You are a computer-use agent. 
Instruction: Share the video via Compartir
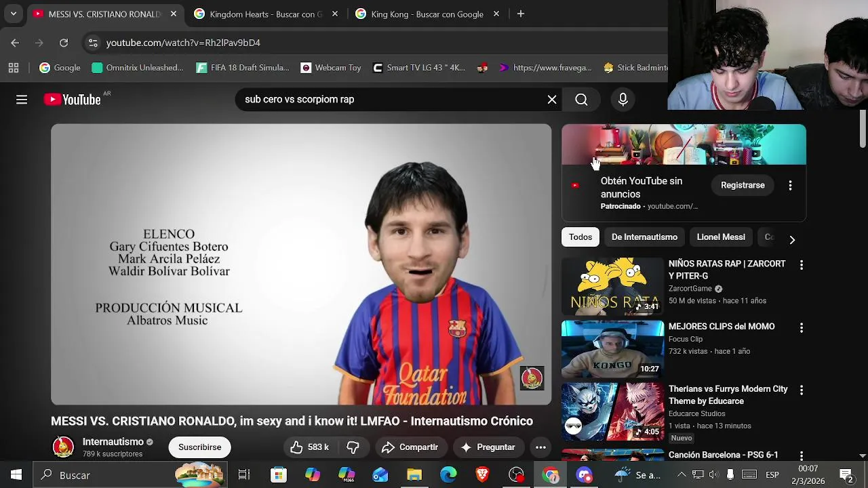click(x=410, y=447)
